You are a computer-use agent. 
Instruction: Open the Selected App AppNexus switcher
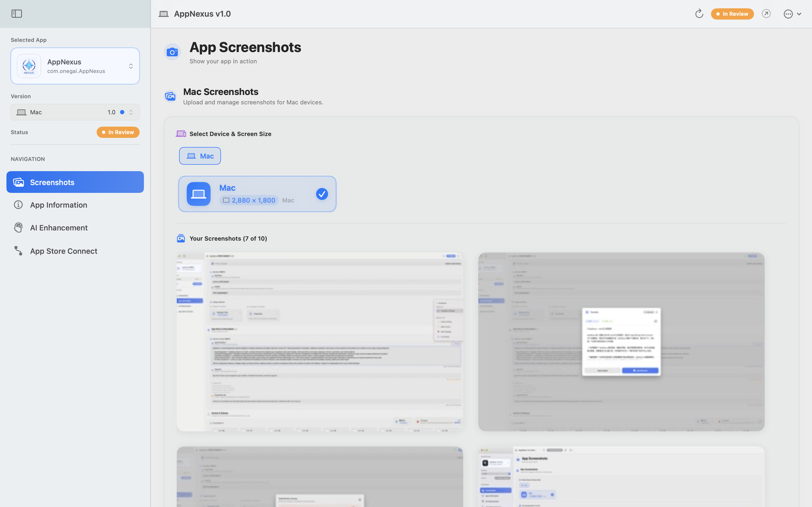pos(75,66)
